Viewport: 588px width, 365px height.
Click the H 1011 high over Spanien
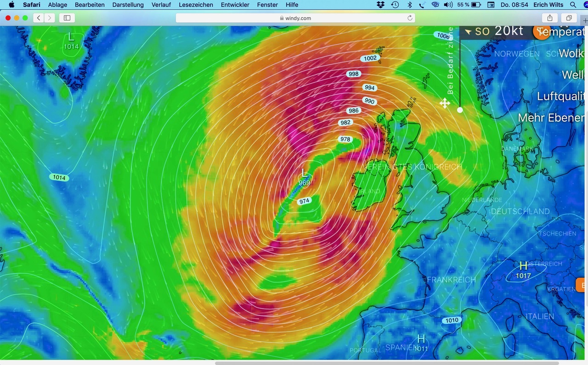point(421,343)
